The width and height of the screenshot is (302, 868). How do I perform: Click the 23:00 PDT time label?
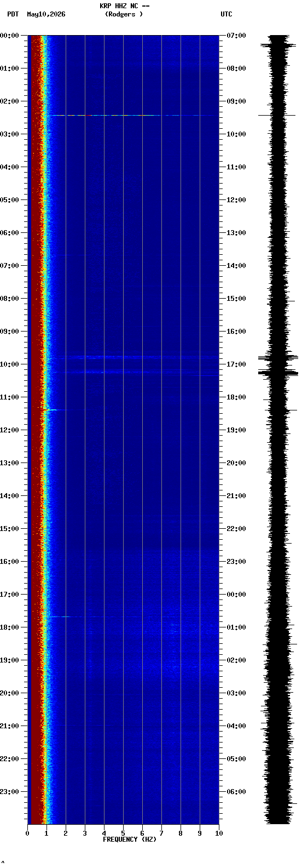[9, 792]
